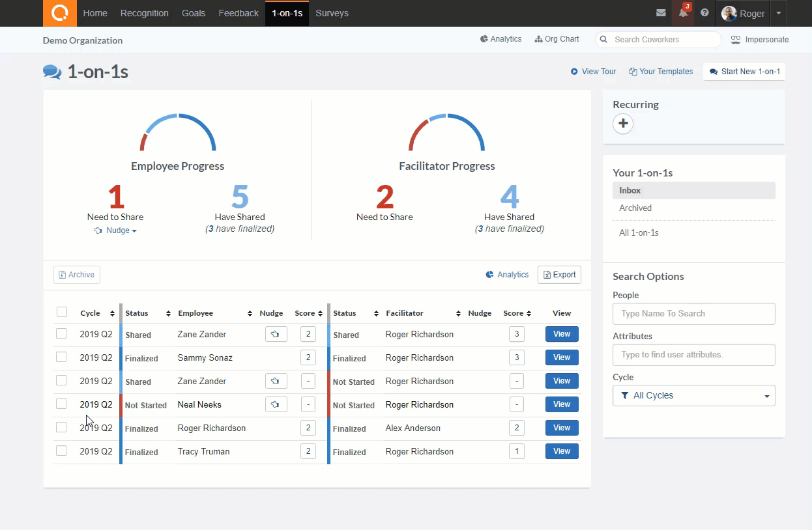The width and height of the screenshot is (812, 530).
Task: Expand the All Cycles dropdown
Action: pyautogui.click(x=693, y=395)
